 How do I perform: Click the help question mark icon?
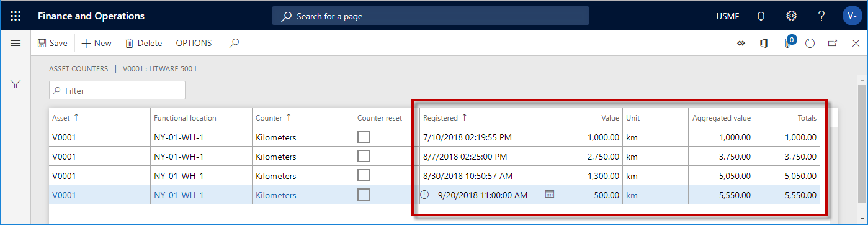point(821,16)
